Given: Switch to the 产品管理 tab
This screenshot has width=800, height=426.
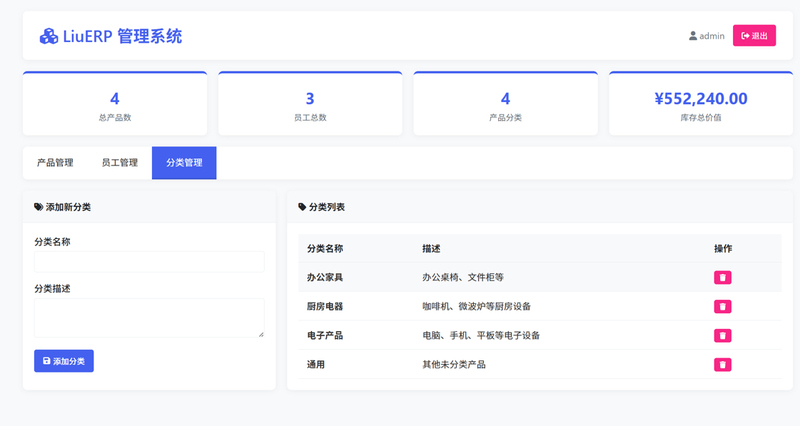Looking at the screenshot, I should (55, 163).
